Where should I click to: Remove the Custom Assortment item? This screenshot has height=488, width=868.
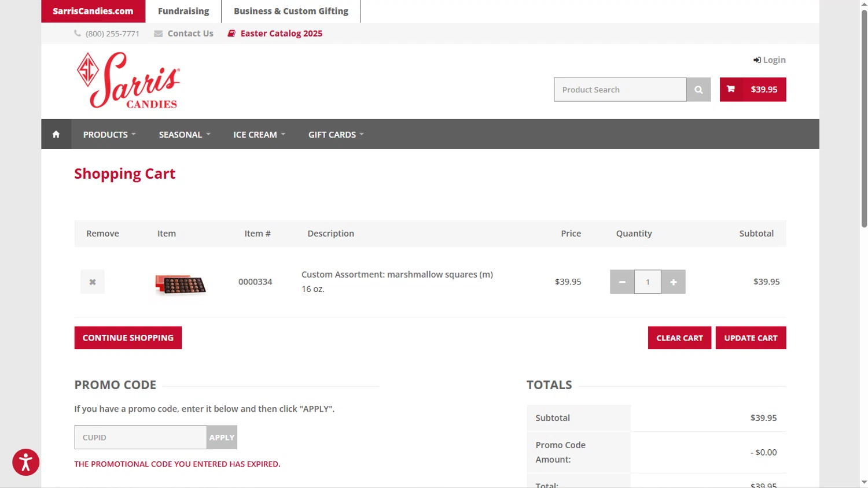pos(93,282)
